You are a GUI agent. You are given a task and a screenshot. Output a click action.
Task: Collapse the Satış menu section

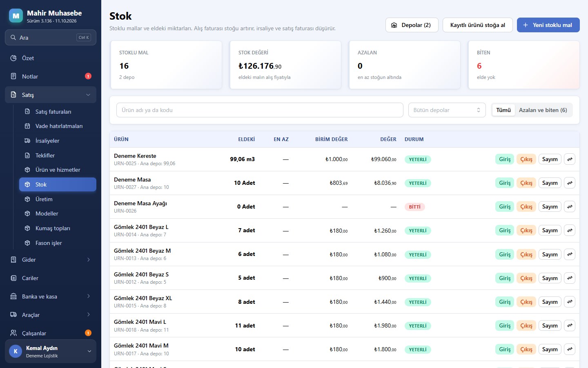coord(51,95)
